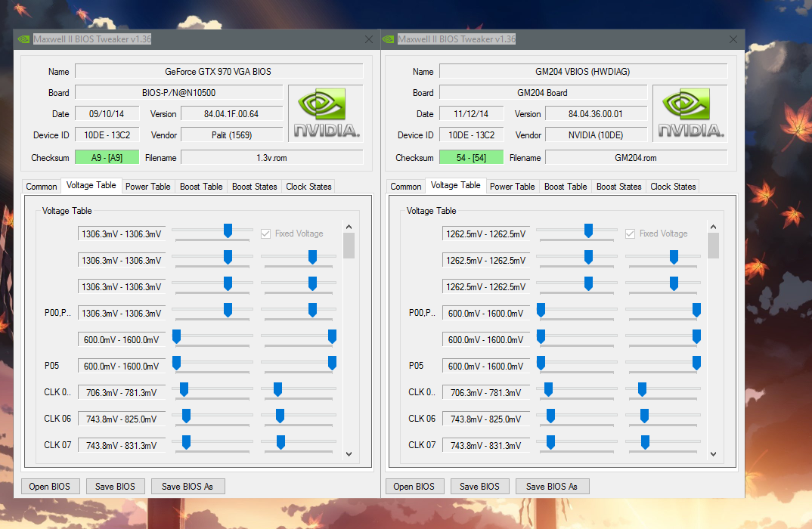Switch to Power Table tab in left window
The height and width of the screenshot is (529, 812).
tap(147, 187)
